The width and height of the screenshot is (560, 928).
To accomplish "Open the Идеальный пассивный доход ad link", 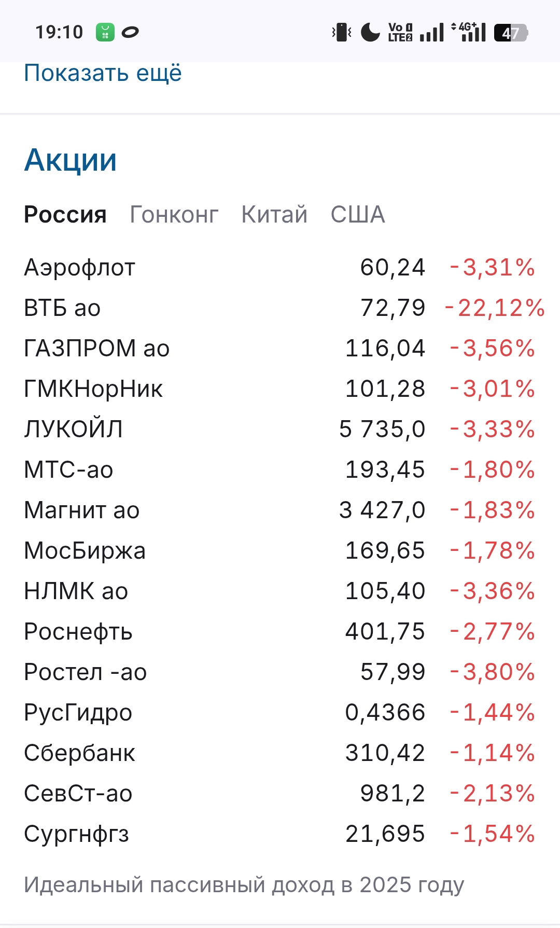I will (x=244, y=885).
